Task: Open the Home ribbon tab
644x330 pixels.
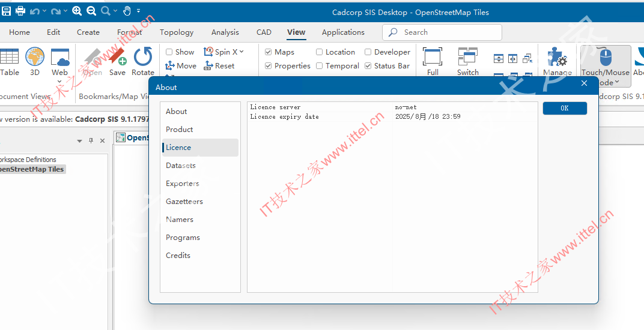Action: [x=19, y=32]
